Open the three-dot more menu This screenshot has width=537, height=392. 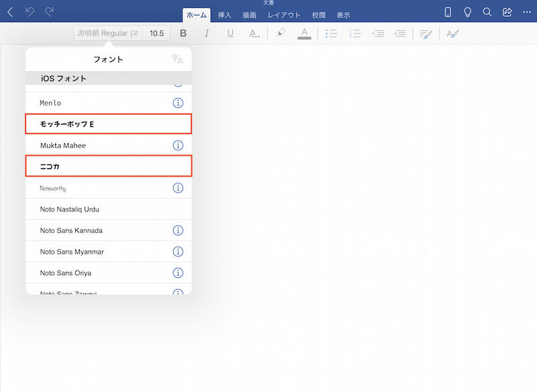pyautogui.click(x=527, y=12)
